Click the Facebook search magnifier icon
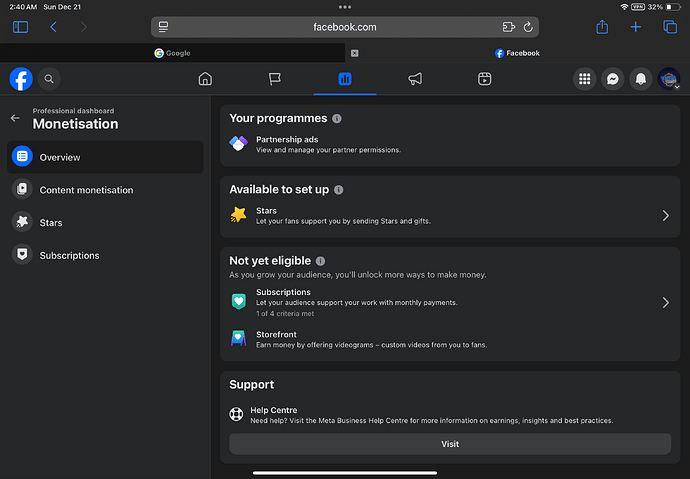Screen dimensions: 690x479 pos(49,79)
